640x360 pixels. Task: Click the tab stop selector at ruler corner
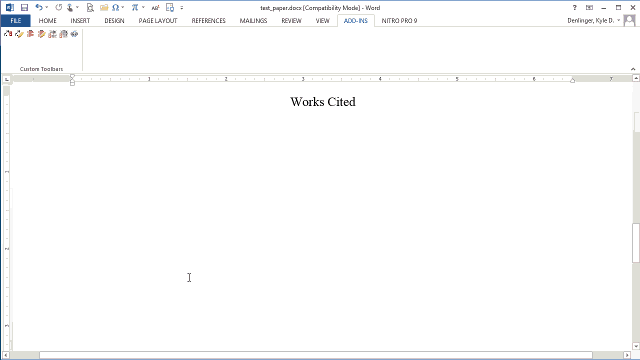click(7, 79)
